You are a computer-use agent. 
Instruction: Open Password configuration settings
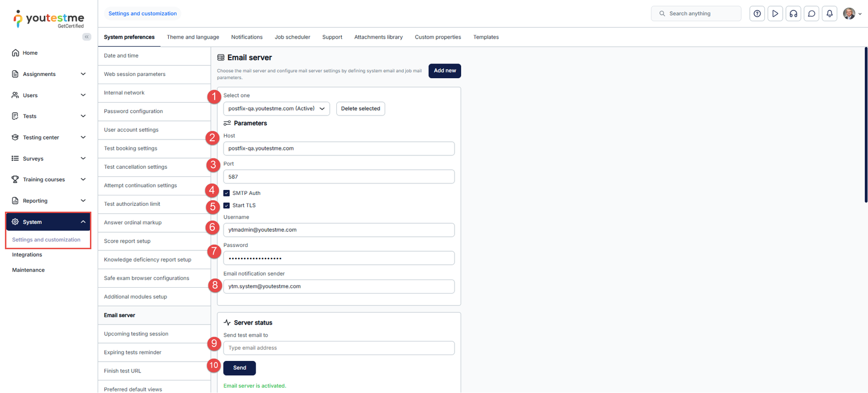(154, 111)
